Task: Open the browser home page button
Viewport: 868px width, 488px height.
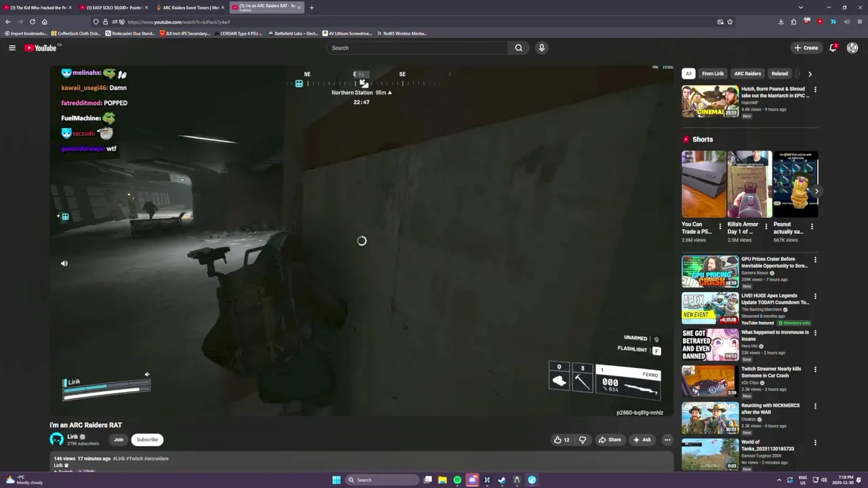Action: 44,22
